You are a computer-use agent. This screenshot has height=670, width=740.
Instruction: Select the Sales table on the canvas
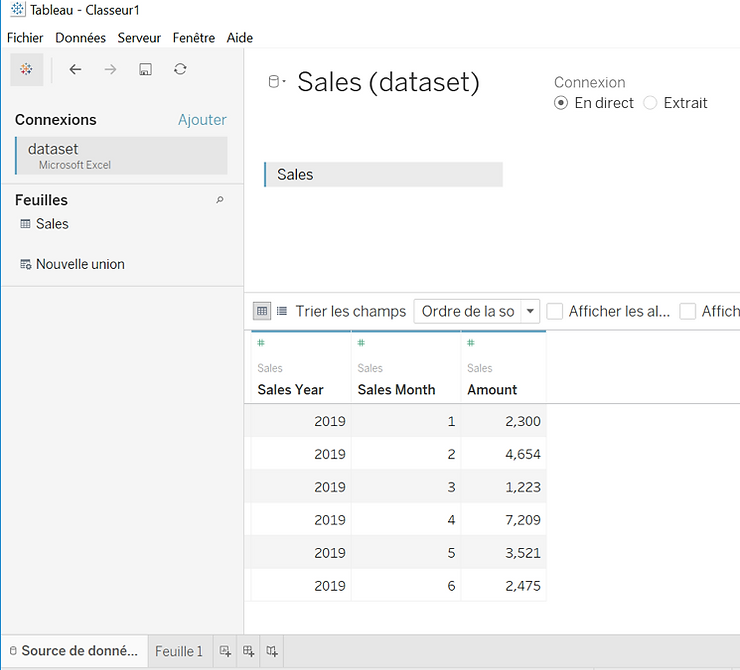point(383,175)
